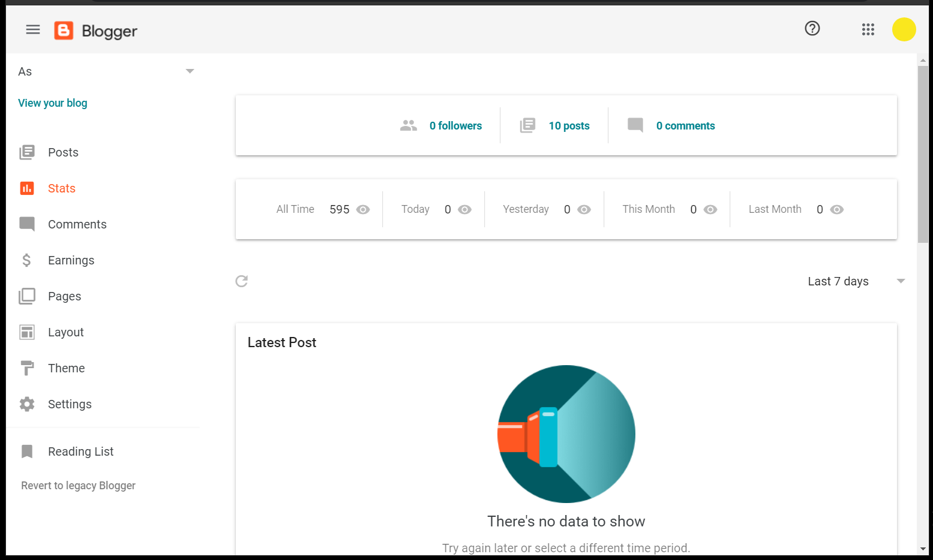This screenshot has height=560, width=933.
Task: Open the Google apps grid
Action: pos(868,29)
